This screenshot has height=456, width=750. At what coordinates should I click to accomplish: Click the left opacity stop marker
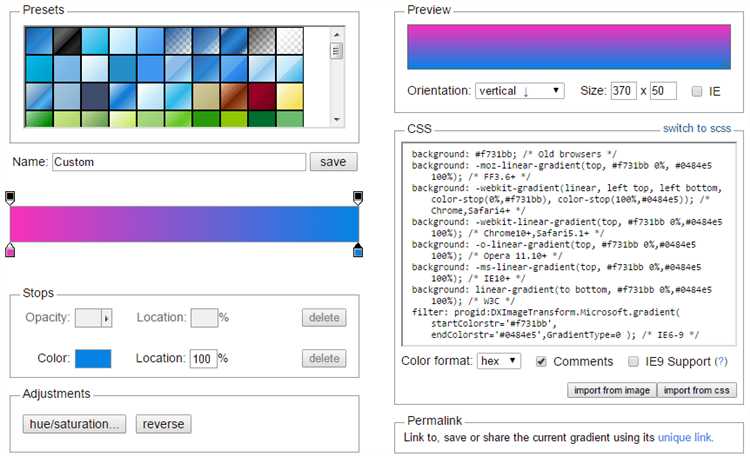(11, 197)
